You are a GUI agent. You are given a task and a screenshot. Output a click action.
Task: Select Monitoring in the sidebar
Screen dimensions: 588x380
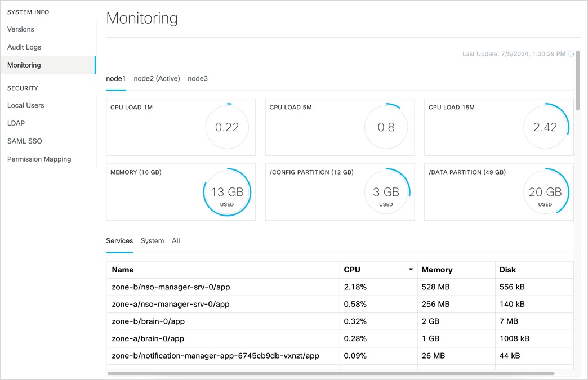tap(24, 65)
